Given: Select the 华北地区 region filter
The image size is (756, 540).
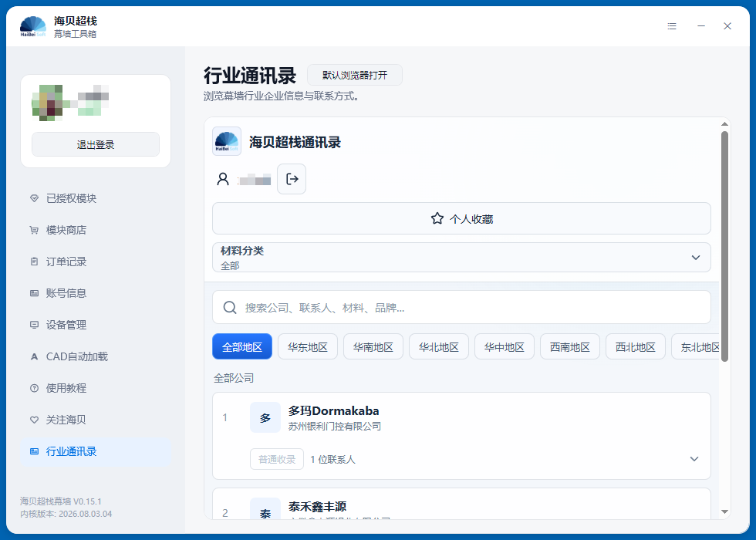Looking at the screenshot, I should [x=439, y=346].
